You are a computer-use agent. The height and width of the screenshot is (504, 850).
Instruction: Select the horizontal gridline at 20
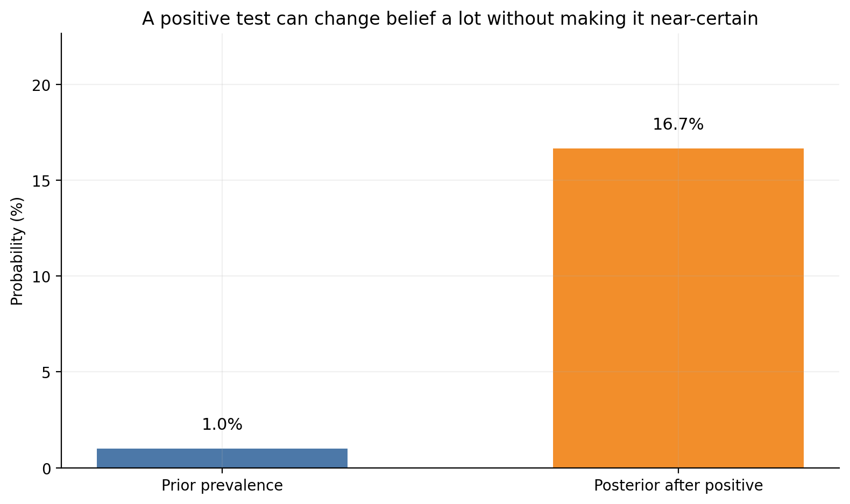430,85
